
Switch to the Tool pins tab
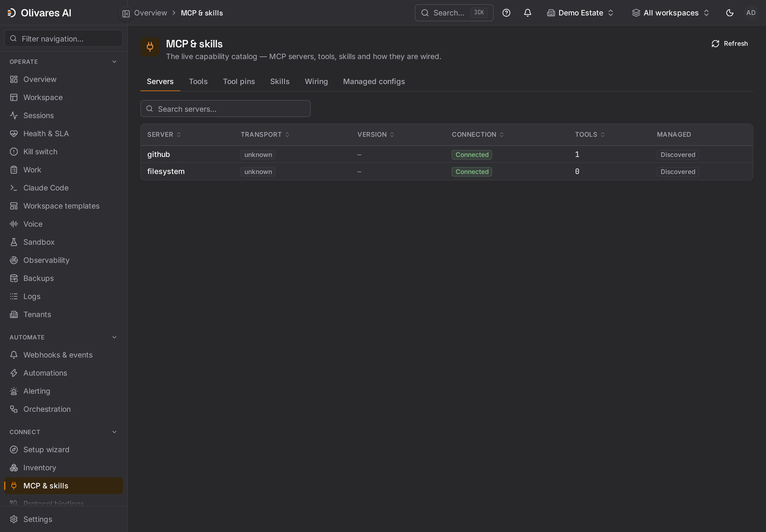click(239, 81)
